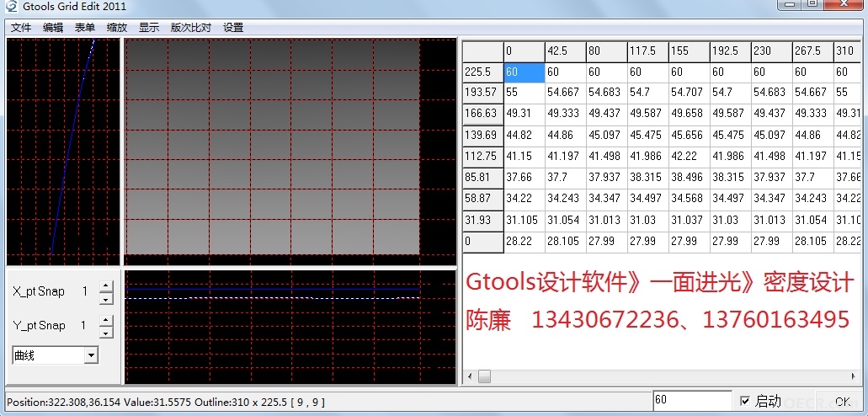868x416 pixels.
Task: Click the horizontal scrollbar thumb under the table
Action: 484,376
